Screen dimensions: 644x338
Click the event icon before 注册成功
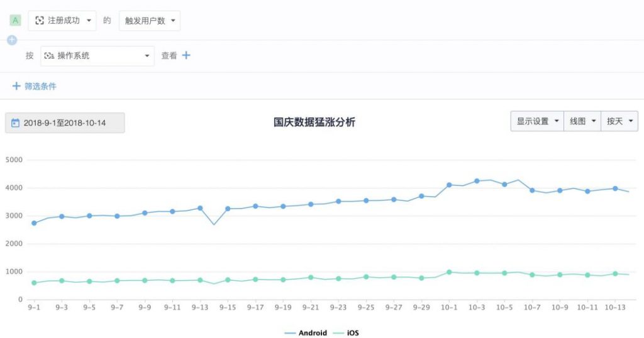coord(40,20)
